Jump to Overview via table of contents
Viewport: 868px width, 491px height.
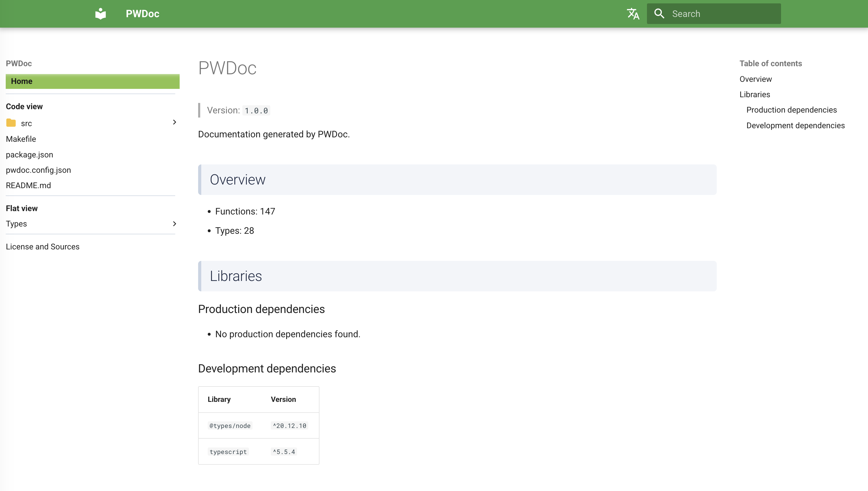click(756, 79)
